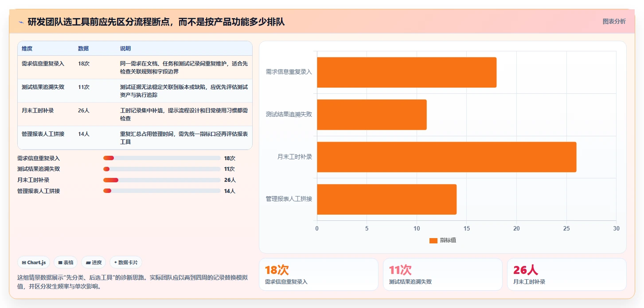Viewport: 644px width, 308px height.
Task: Click the description starting 工时记录集中补填
Action: tap(184, 114)
